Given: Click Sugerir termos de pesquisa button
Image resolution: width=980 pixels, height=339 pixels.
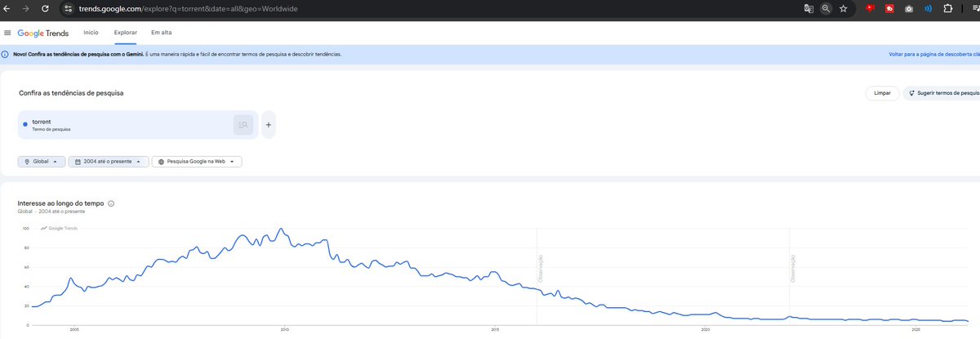Looking at the screenshot, I should [x=943, y=93].
